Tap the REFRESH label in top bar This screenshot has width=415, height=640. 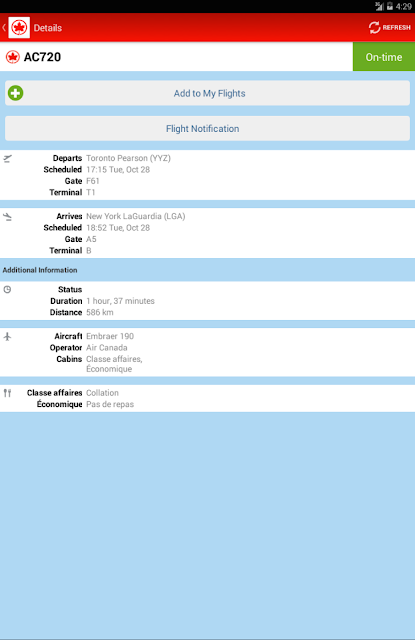[x=396, y=27]
